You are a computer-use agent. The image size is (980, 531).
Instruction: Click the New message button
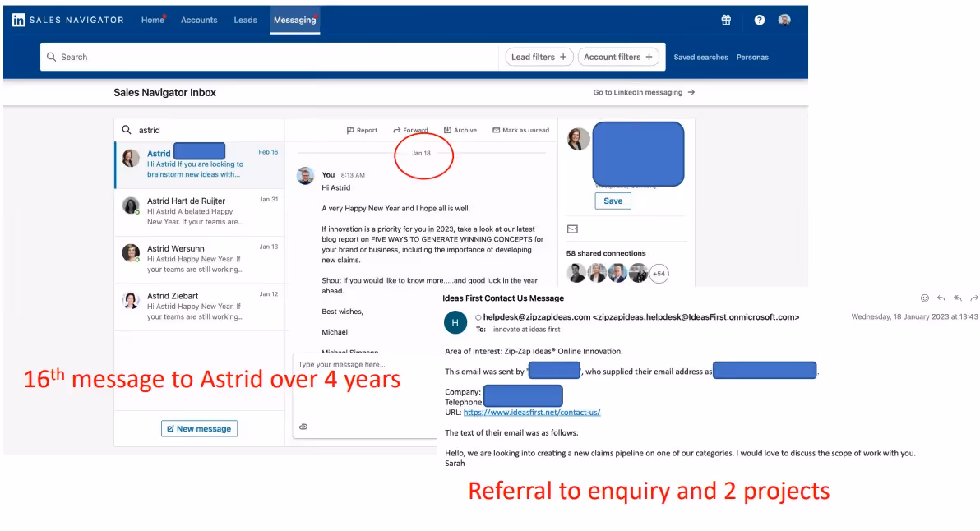click(x=199, y=428)
